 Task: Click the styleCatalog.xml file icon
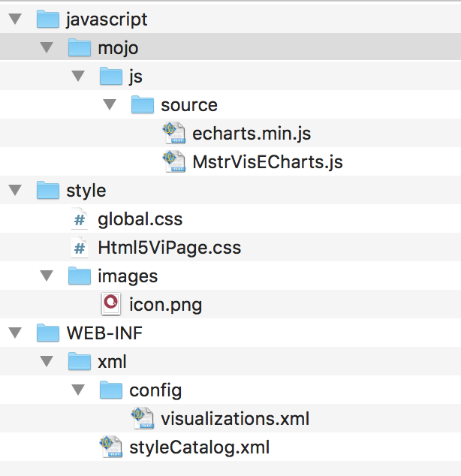pos(111,447)
